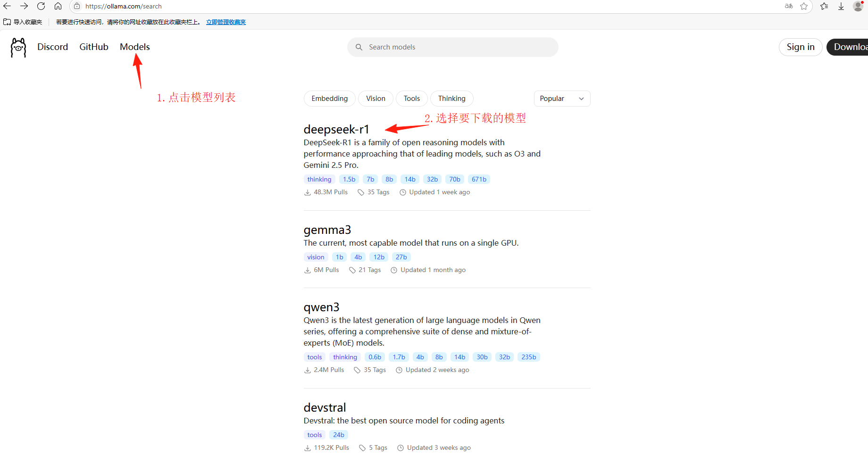
Task: Click deepseek-r1 7b size tag
Action: 370,179
